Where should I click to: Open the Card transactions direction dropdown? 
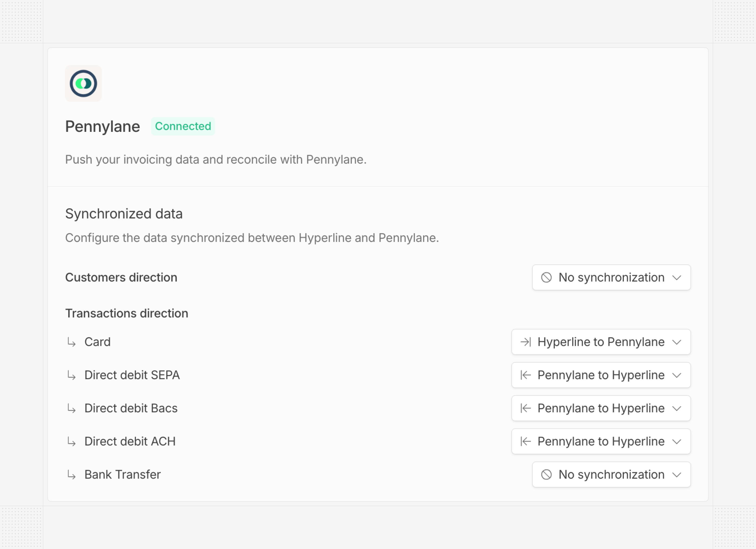(601, 342)
